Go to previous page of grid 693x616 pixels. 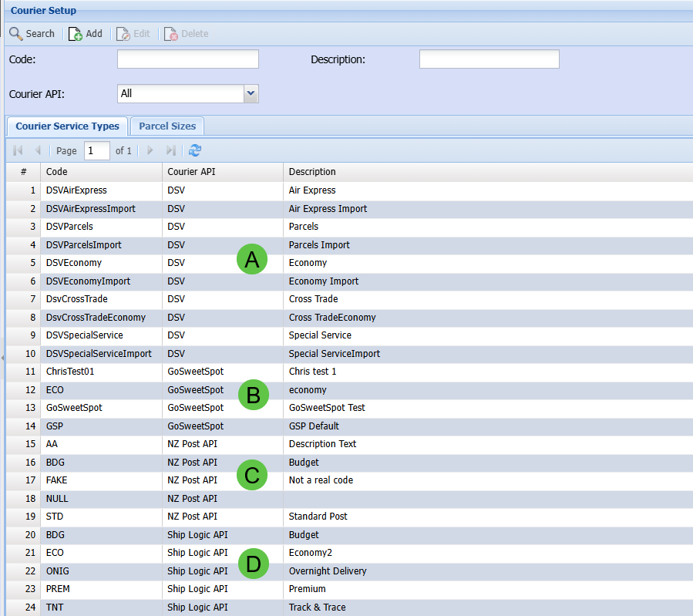pos(37,151)
